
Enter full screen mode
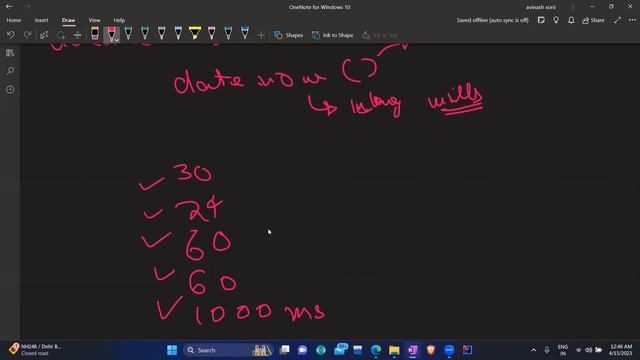point(617,20)
